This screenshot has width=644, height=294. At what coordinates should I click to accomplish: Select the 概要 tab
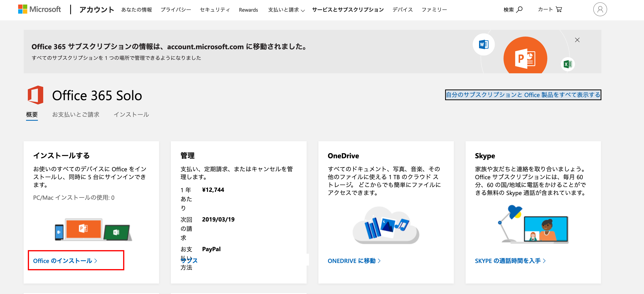[x=32, y=114]
